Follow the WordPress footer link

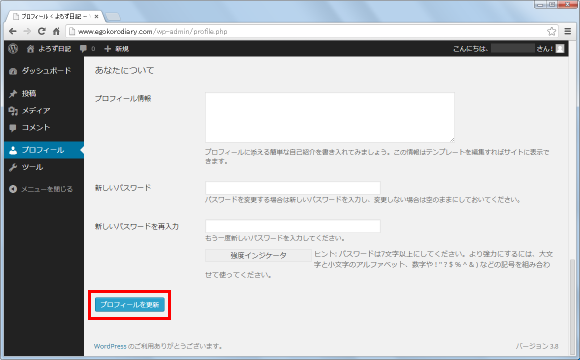point(110,346)
